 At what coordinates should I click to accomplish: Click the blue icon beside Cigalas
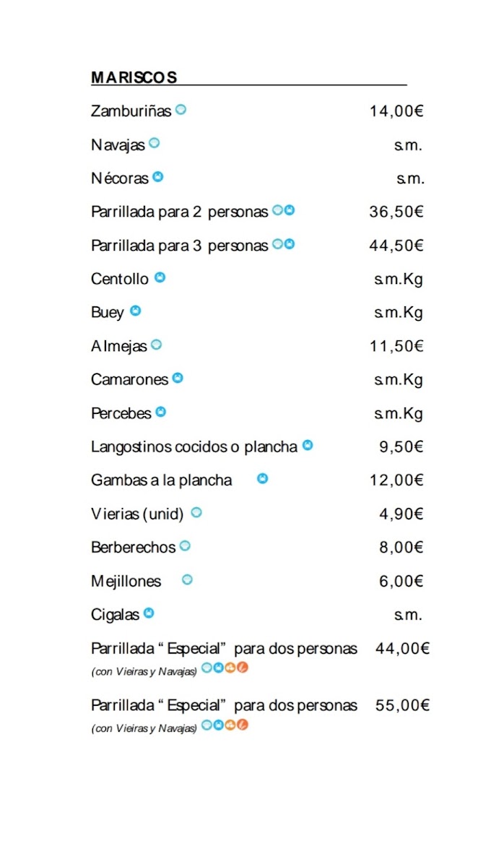click(149, 613)
